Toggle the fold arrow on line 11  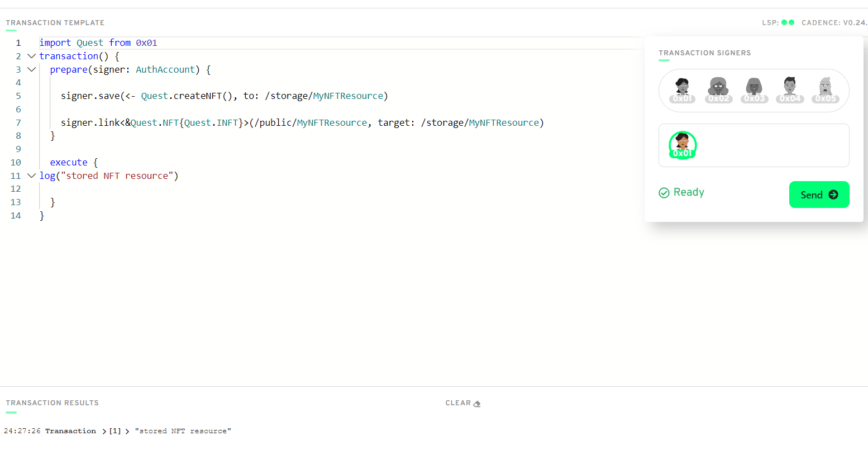(x=32, y=176)
